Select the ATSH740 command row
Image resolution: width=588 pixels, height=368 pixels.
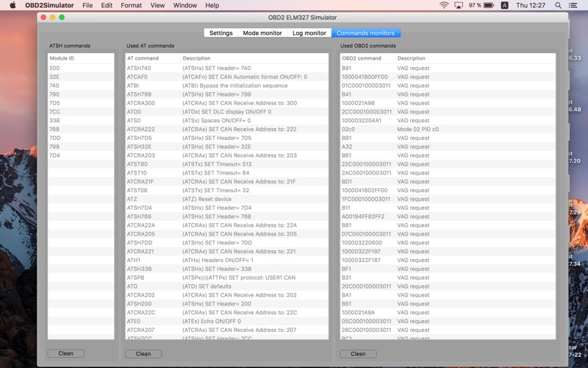pos(227,68)
